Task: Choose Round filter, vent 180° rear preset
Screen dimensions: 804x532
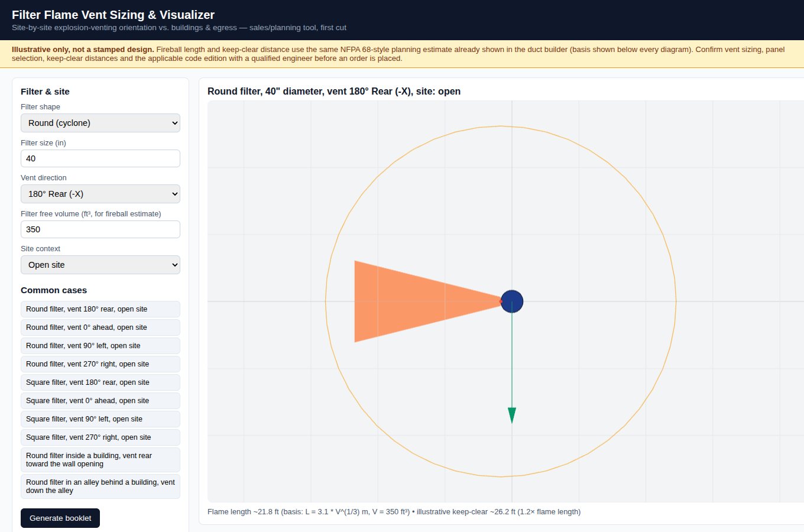Action: tap(100, 309)
